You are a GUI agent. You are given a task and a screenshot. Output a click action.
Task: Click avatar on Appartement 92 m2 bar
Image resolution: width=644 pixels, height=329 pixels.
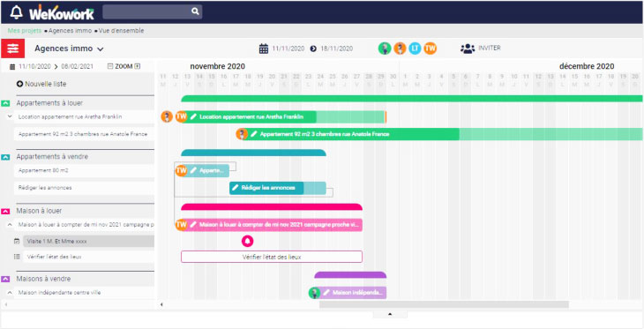click(x=242, y=134)
